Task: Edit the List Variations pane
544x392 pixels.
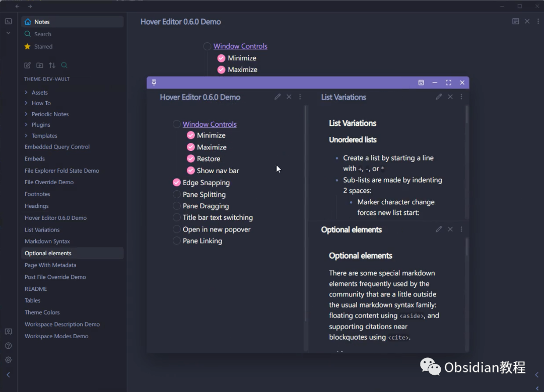Action: point(439,97)
